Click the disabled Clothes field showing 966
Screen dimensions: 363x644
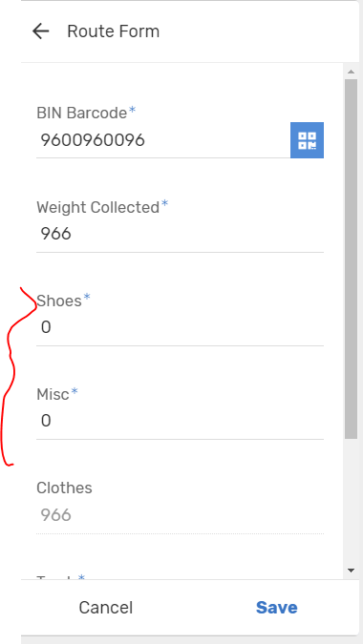pos(180,515)
